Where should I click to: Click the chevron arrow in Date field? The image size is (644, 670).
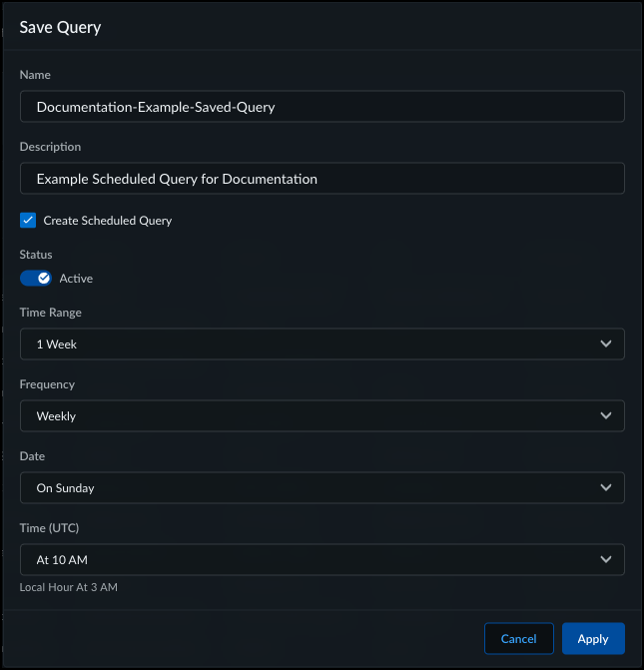pos(606,488)
